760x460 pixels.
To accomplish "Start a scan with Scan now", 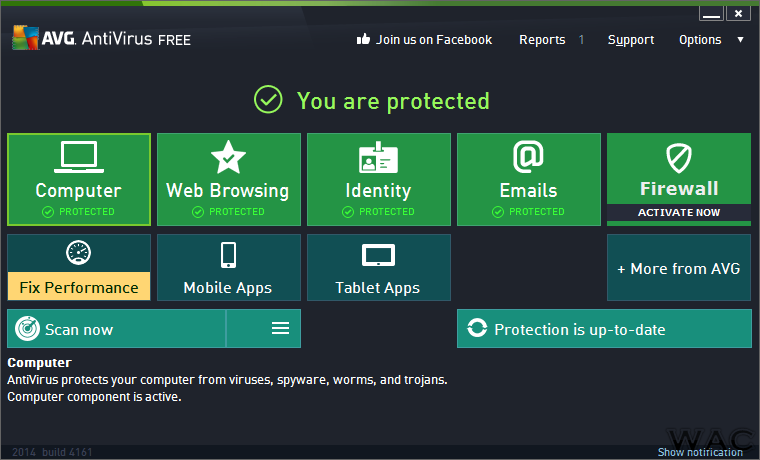I will click(x=116, y=329).
